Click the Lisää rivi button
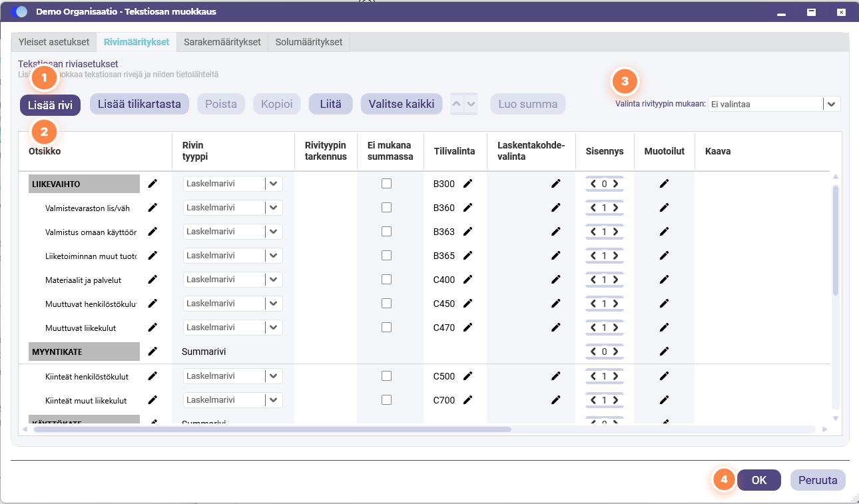Viewport: 859px width, 504px height. pyautogui.click(x=51, y=105)
